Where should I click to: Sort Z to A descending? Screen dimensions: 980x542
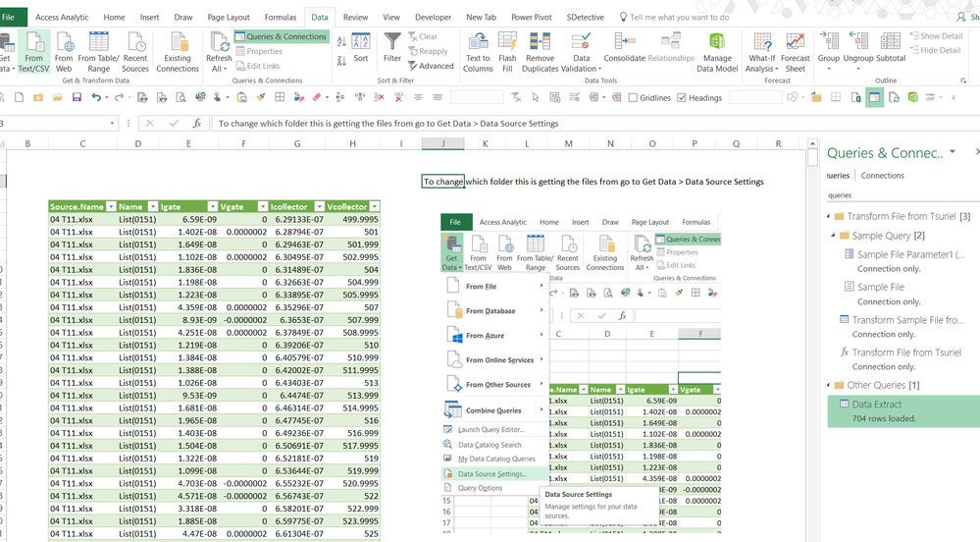(x=342, y=61)
